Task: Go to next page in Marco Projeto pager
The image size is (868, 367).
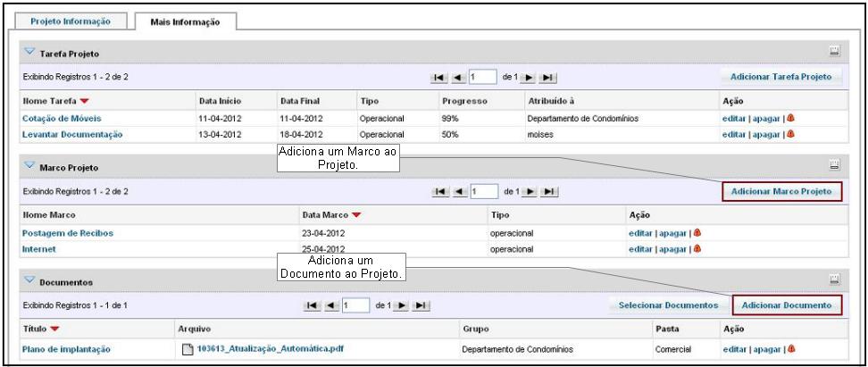Action: click(530, 191)
